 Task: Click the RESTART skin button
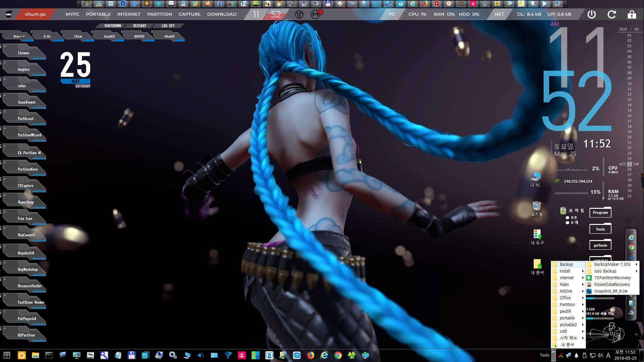point(140,26)
